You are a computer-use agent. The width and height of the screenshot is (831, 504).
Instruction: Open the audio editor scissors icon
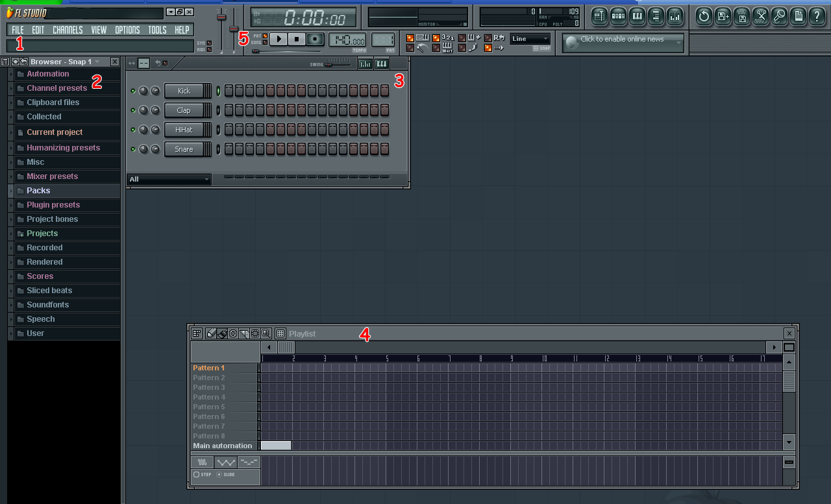(x=760, y=16)
